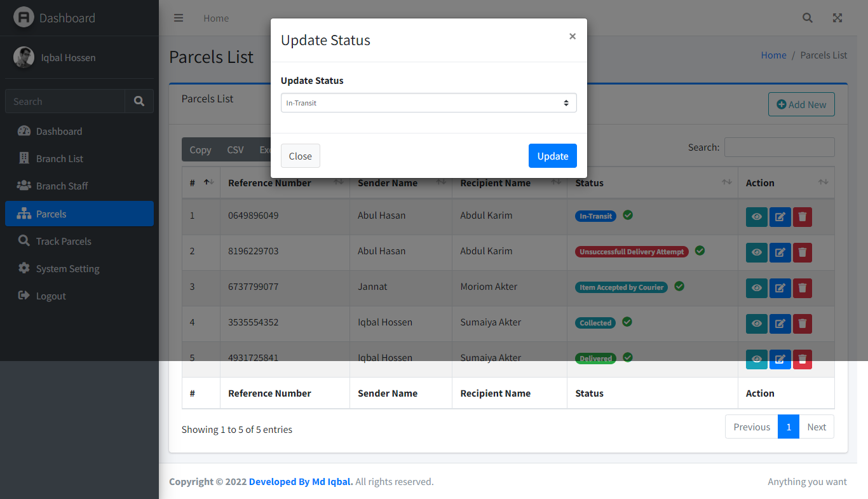Open the Update Status dropdown showing In-Transit
The height and width of the screenshot is (499, 868).
tap(428, 102)
